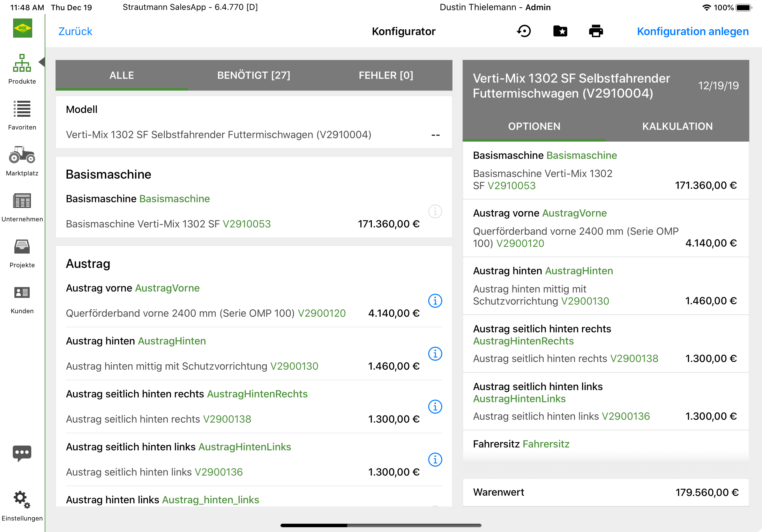
Task: Click Austrag hinten links heading
Action: pyautogui.click(x=162, y=499)
